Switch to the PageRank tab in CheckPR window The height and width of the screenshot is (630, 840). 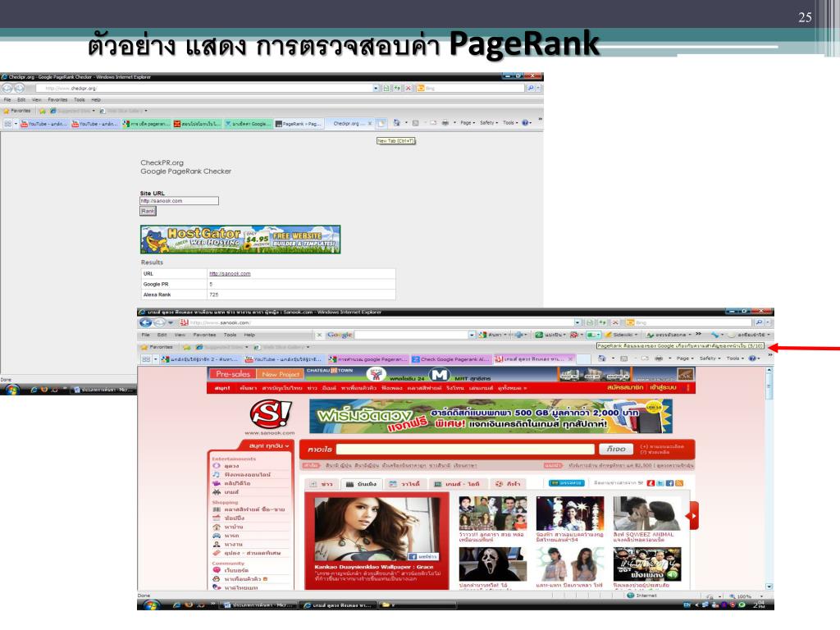[x=299, y=124]
